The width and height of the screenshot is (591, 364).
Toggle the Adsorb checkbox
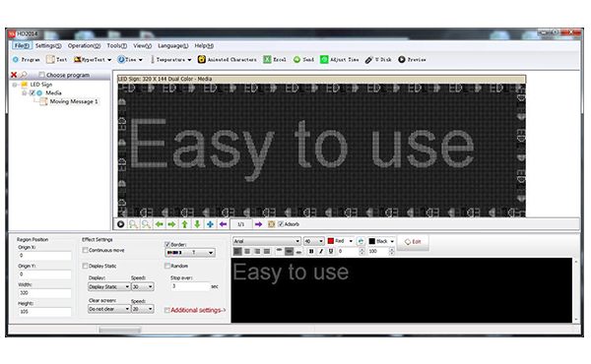tap(281, 224)
